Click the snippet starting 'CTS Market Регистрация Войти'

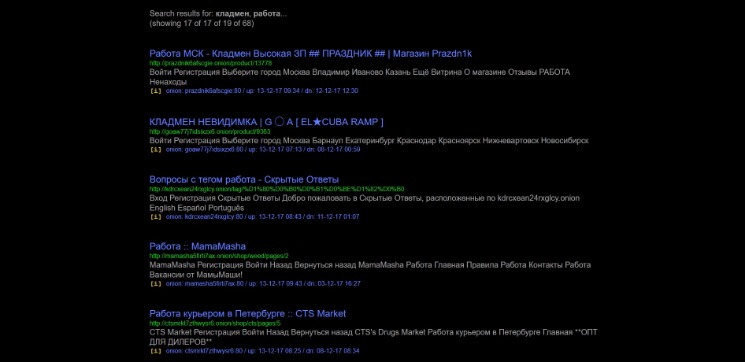pyautogui.click(x=373, y=337)
